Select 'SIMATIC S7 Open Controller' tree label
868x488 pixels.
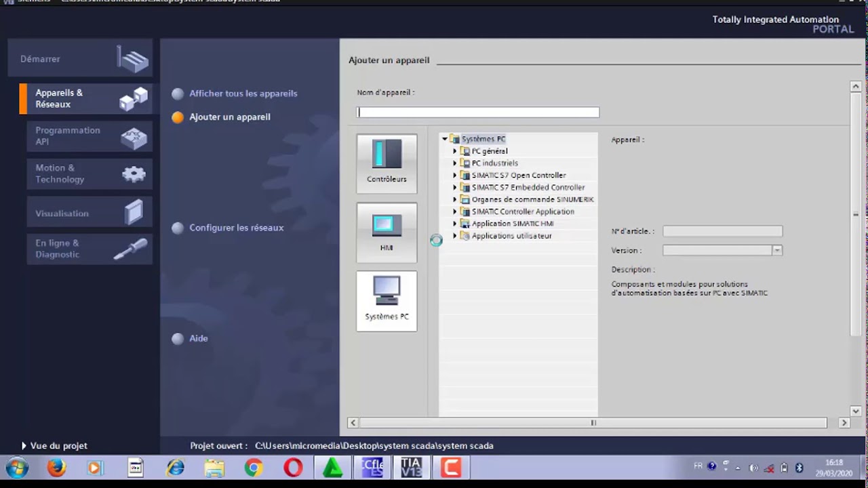519,176
